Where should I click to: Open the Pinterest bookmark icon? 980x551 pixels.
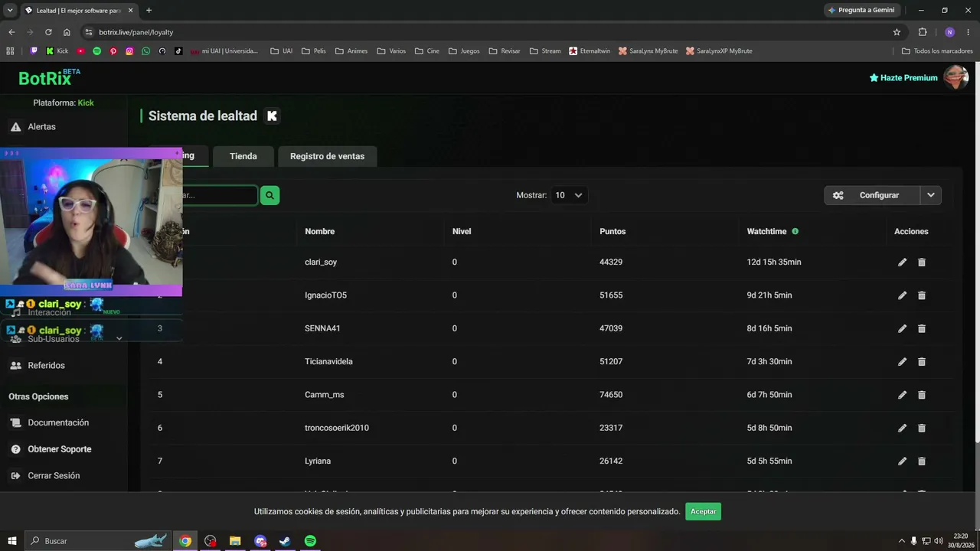[x=113, y=51]
